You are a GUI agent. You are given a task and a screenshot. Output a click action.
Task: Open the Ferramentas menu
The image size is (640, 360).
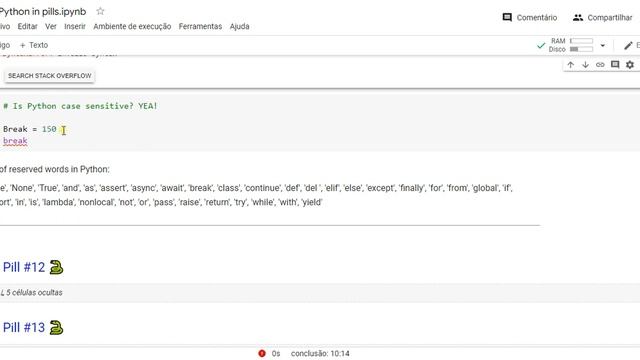[200, 26]
